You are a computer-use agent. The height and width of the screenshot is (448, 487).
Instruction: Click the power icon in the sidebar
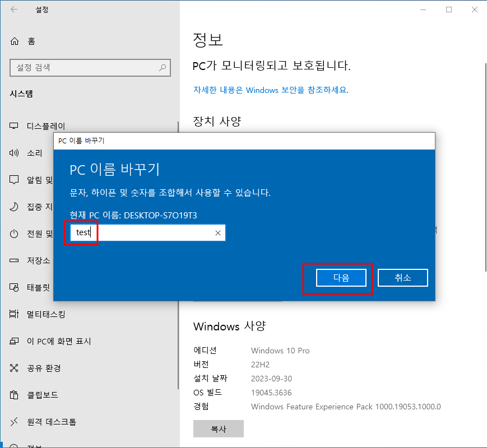click(15, 234)
